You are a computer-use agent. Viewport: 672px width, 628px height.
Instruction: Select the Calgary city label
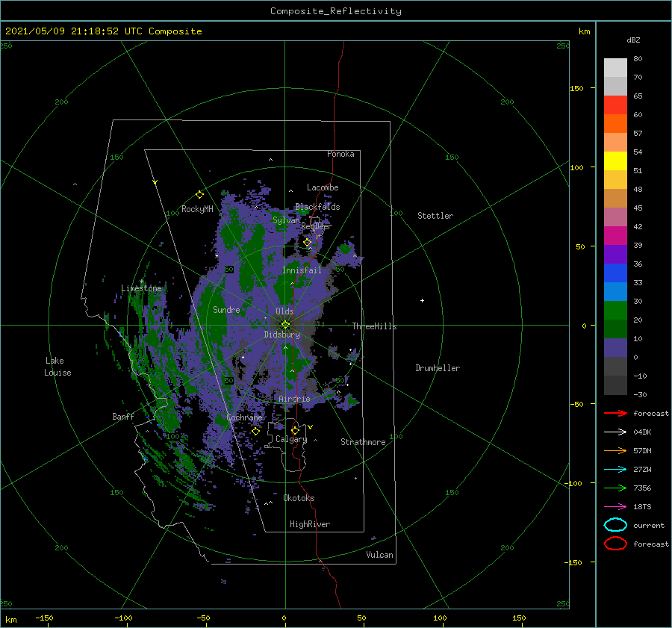click(291, 439)
